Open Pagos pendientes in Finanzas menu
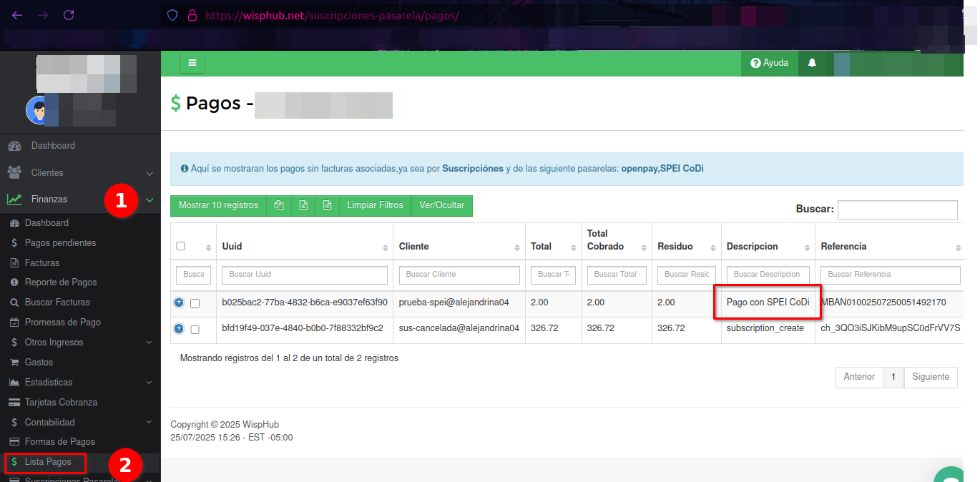 pyautogui.click(x=60, y=243)
